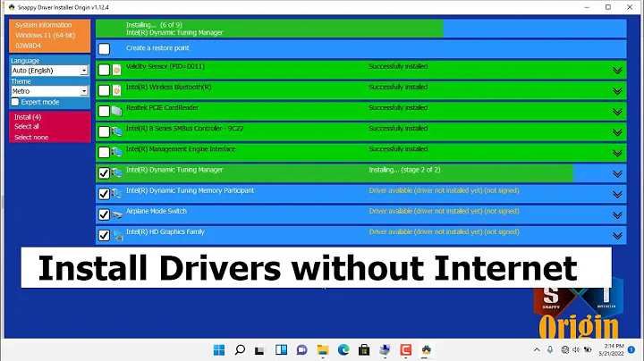Check the Intel 8 Series SMBus Controller checkbox
The image size is (644, 361).
(x=105, y=131)
